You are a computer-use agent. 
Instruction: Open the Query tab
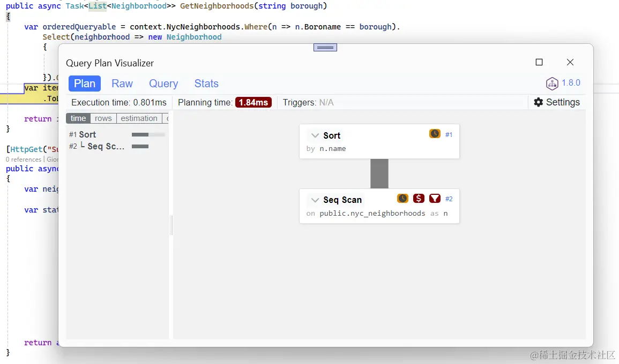163,84
